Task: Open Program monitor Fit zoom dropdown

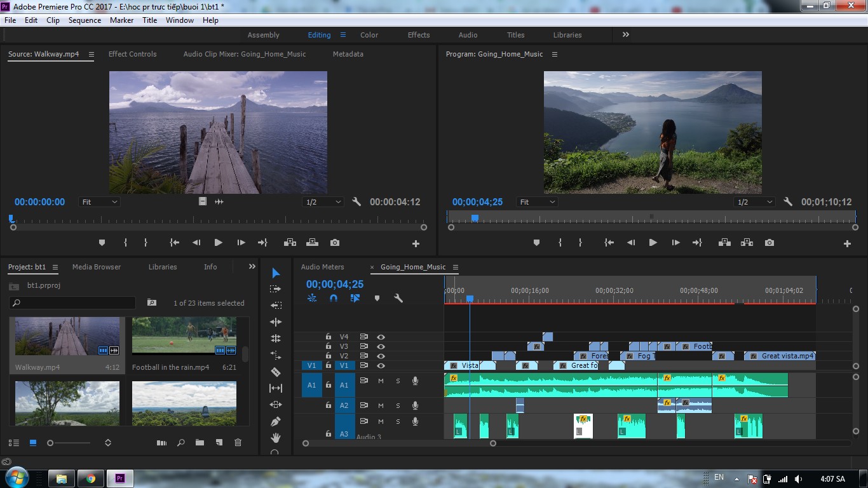Action: [x=538, y=202]
